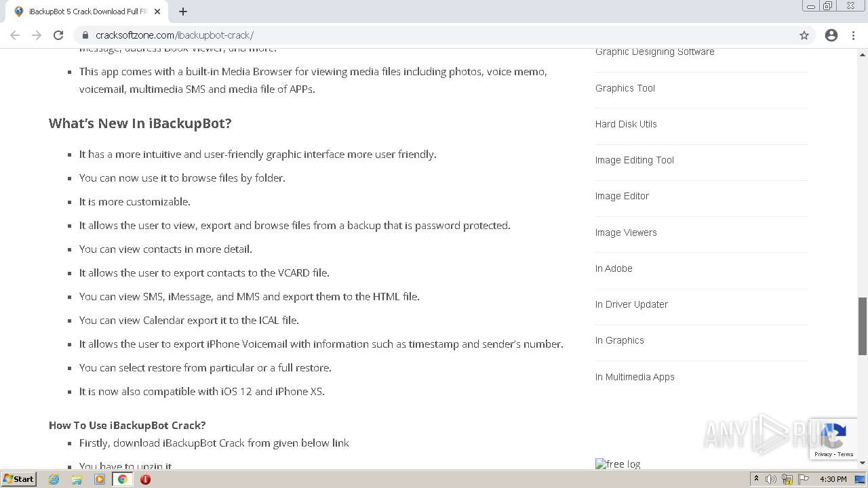868x488 pixels.
Task: Open the media player taskbar icon
Action: (x=100, y=479)
